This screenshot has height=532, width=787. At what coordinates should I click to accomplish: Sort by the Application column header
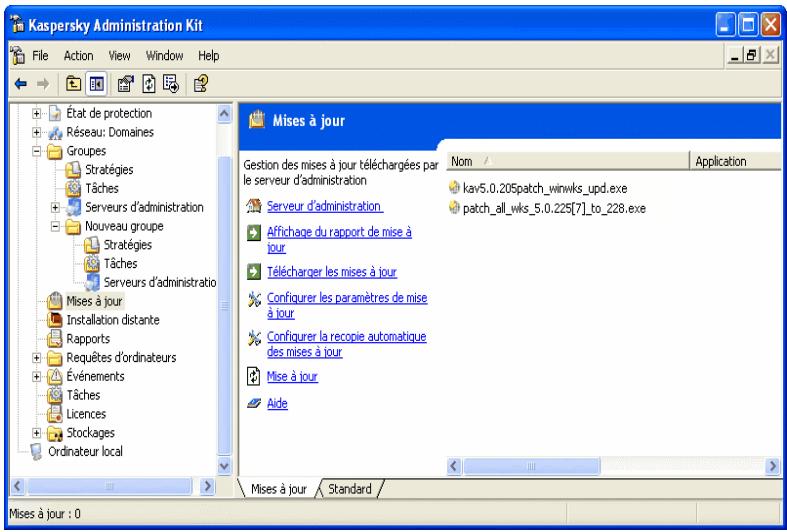(735, 161)
